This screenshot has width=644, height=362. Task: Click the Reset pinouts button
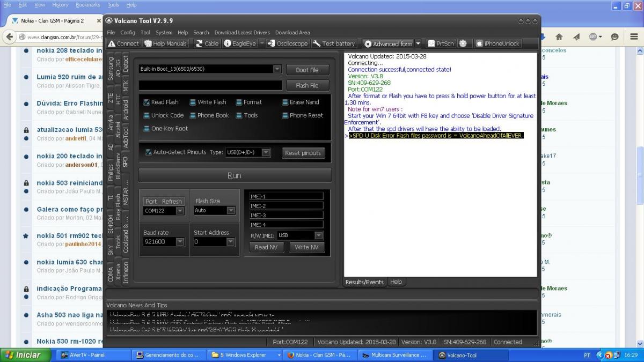pos(303,153)
